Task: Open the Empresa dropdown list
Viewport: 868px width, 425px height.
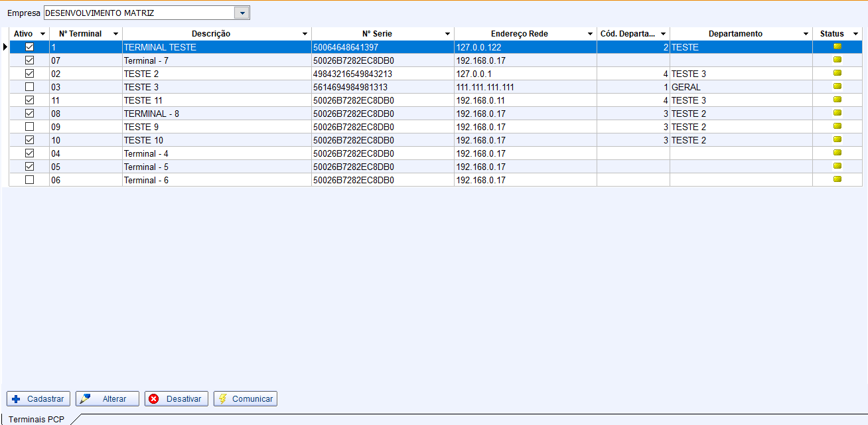Action: 242,13
